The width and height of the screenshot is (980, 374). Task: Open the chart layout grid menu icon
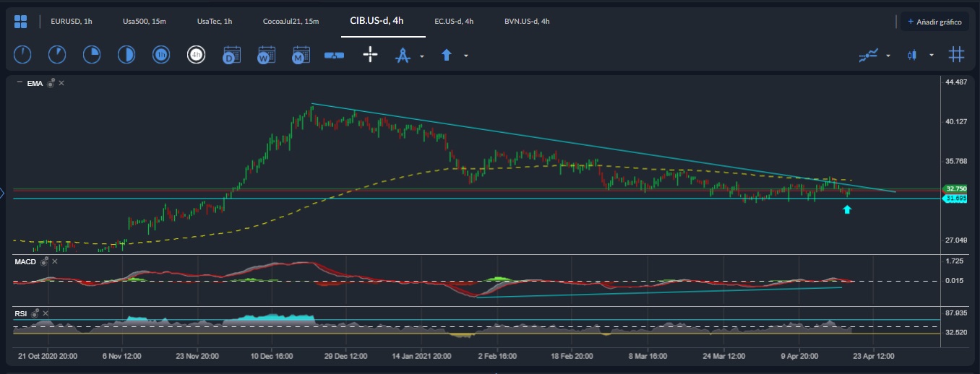(20, 22)
